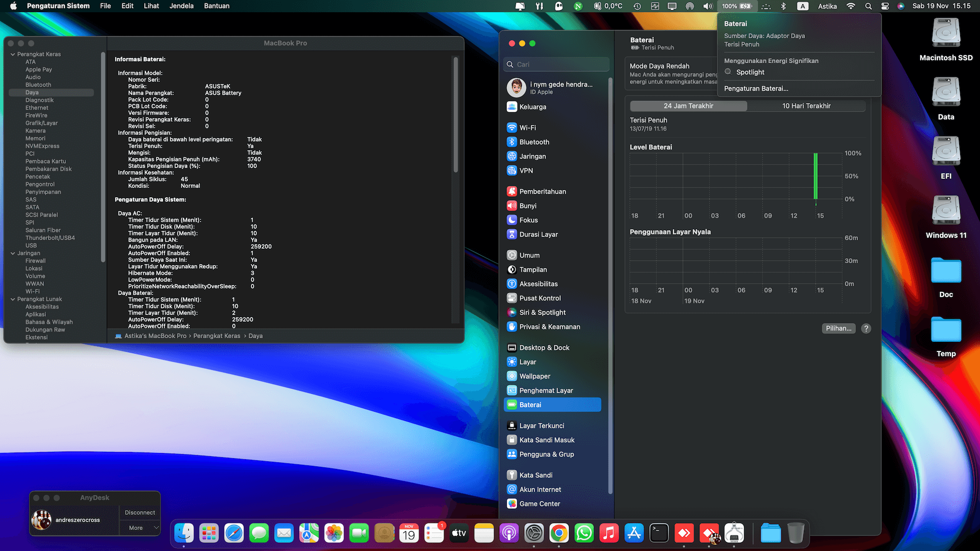Select Daya in the hardware tree
This screenshot has height=551, width=980.
pos(51,92)
